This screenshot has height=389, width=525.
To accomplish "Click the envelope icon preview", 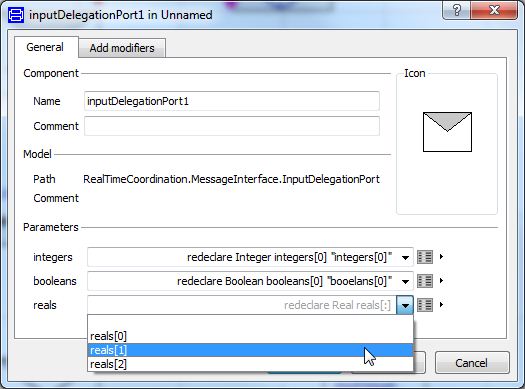I will pos(447,132).
